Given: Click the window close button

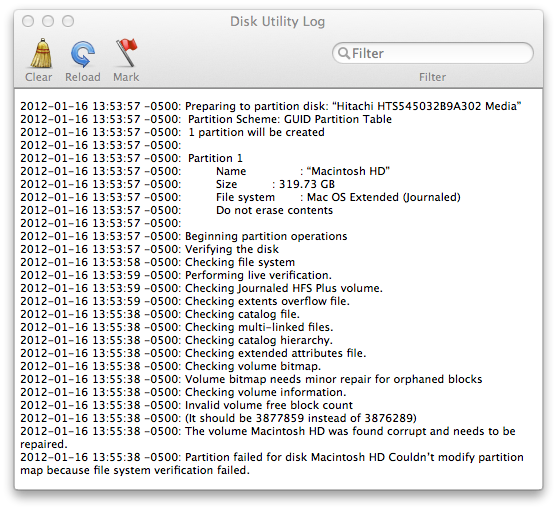Looking at the screenshot, I should click(x=28, y=21).
